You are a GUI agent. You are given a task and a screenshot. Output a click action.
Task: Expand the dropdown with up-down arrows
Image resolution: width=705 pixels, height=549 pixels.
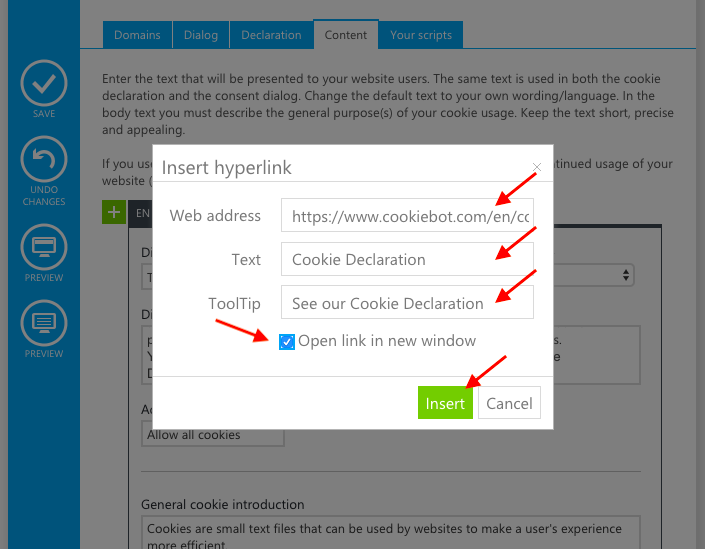625,275
